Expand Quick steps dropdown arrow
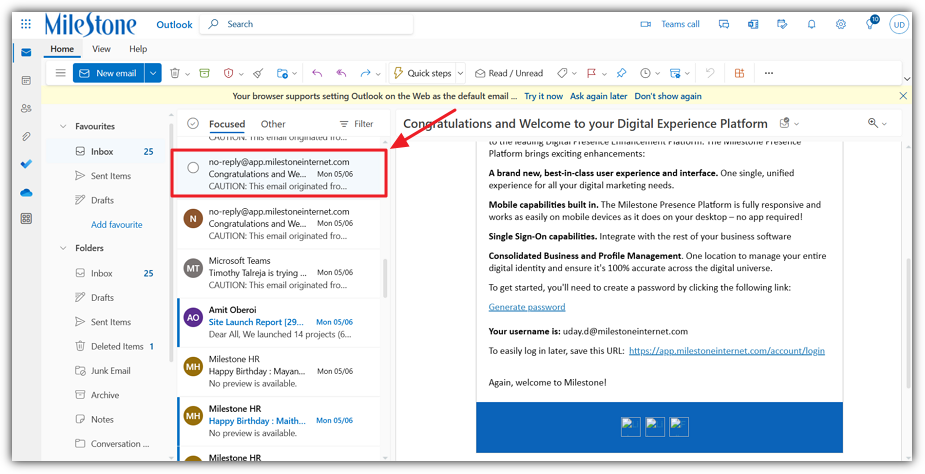Viewport: 925px width, 474px height. click(460, 73)
